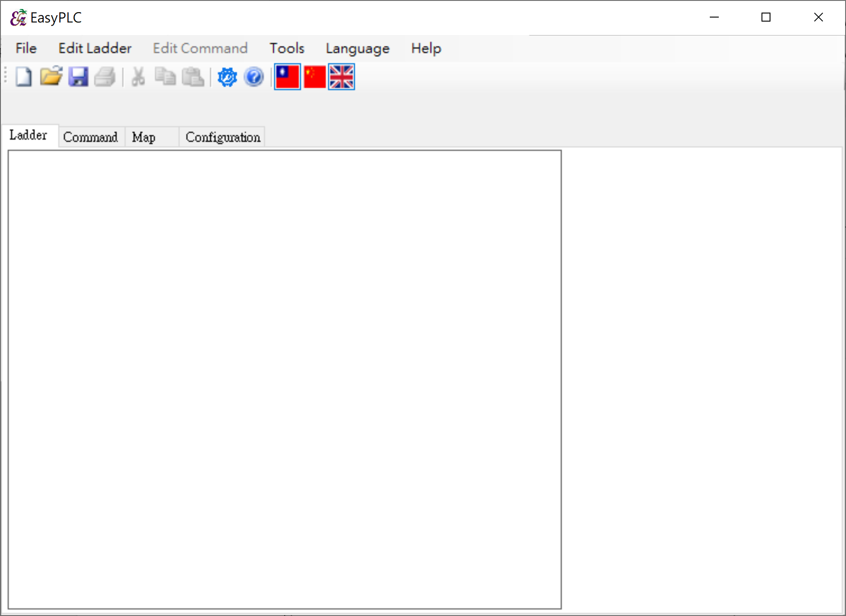Open the Edit Ladder menu
846x616 pixels.
click(95, 48)
